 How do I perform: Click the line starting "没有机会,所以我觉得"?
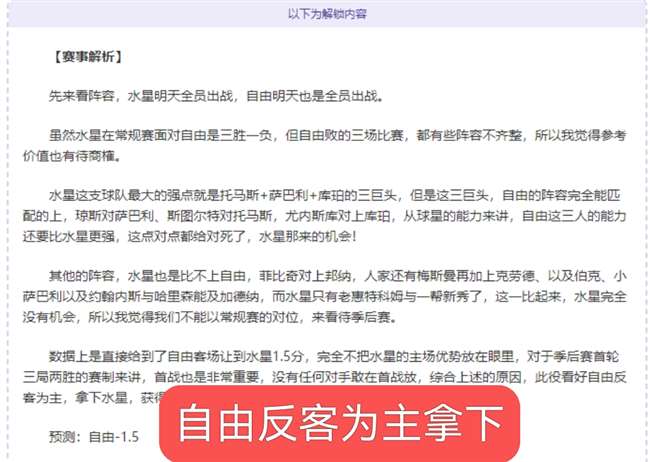(209, 317)
